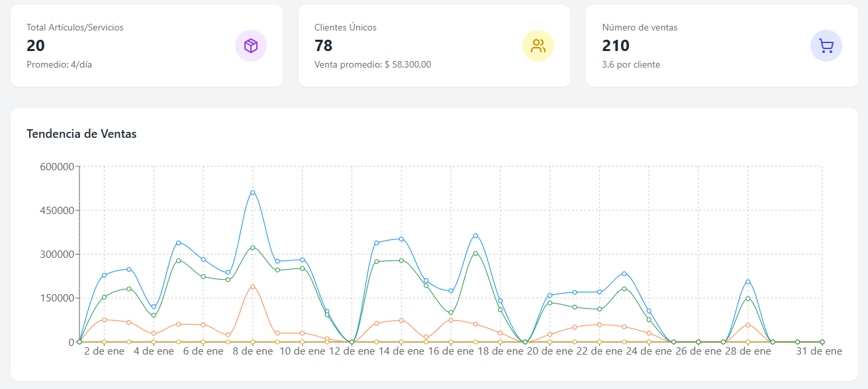Click the 'Tendencia de Ventas' chart title
868x389 pixels.
(81, 134)
